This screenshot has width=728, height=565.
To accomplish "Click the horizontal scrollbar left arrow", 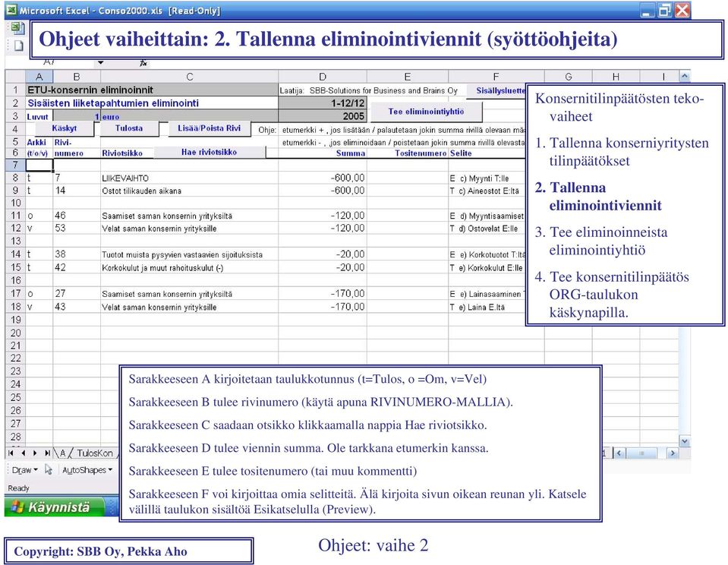I will pyautogui.click(x=619, y=453).
